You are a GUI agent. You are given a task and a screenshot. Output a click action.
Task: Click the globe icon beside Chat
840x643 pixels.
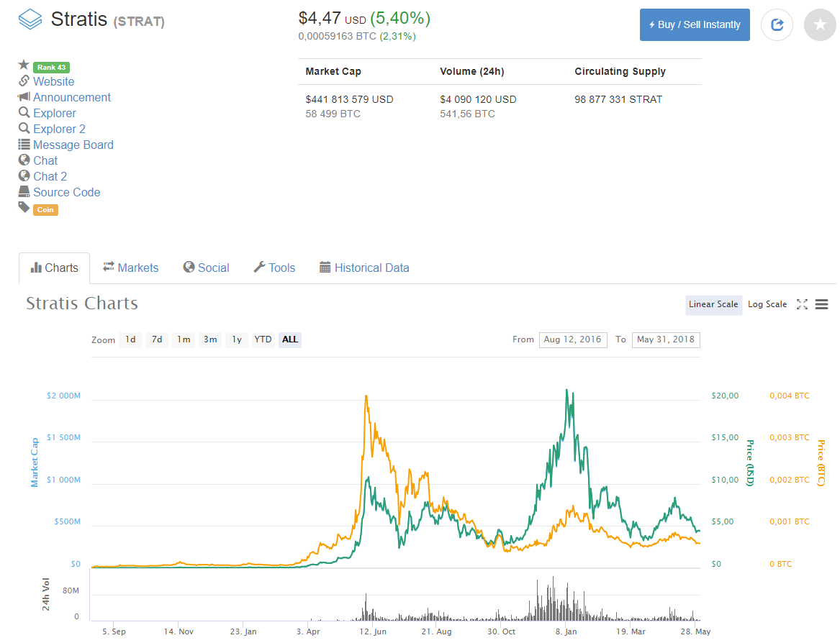point(24,160)
